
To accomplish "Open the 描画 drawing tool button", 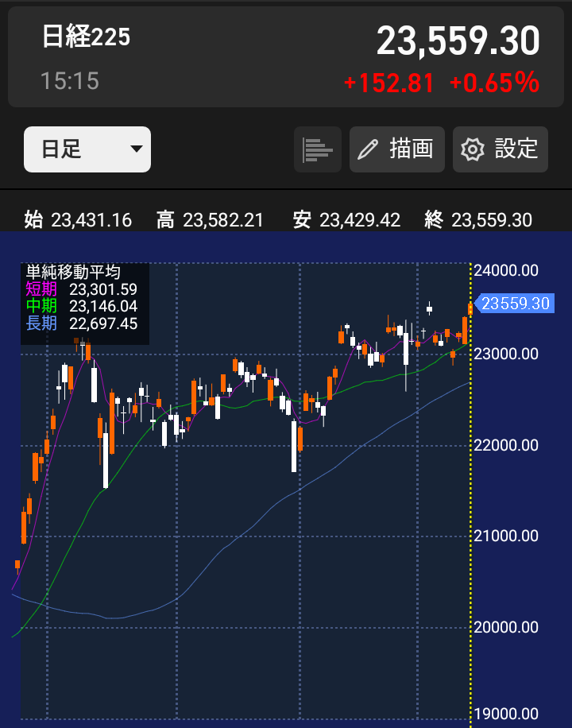I will (397, 149).
